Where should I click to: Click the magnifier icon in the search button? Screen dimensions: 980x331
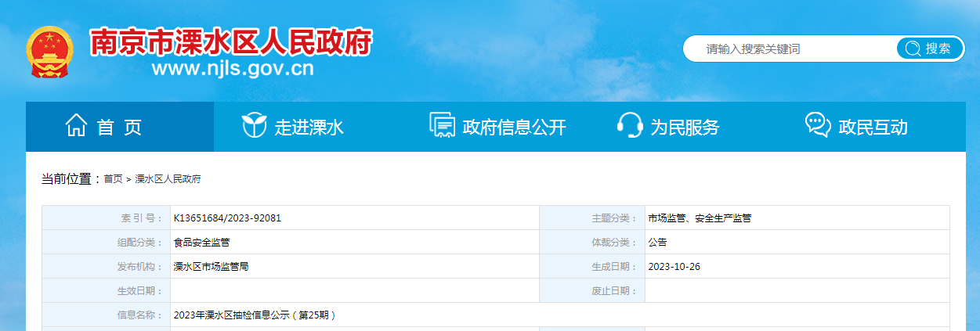coord(913,49)
